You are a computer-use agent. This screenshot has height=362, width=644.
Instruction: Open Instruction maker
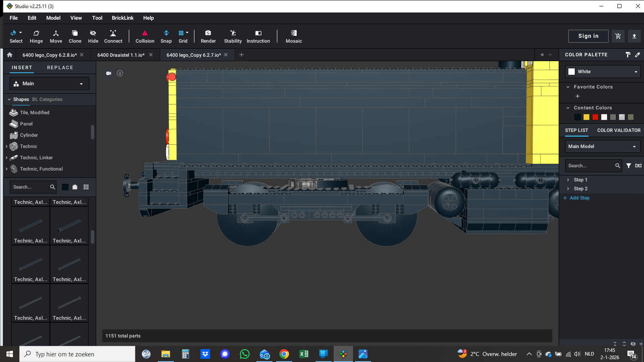[x=258, y=36]
